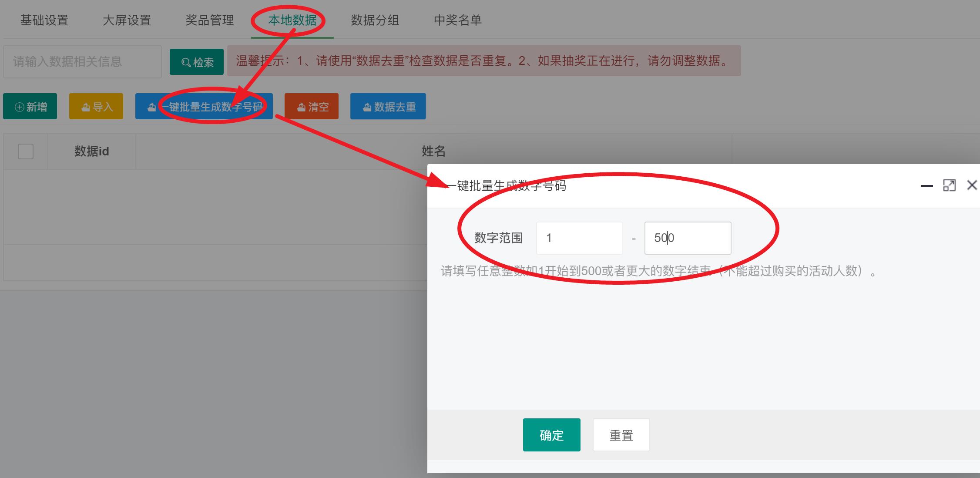Select the 数据分组 tab
The width and height of the screenshot is (980, 478).
375,20
